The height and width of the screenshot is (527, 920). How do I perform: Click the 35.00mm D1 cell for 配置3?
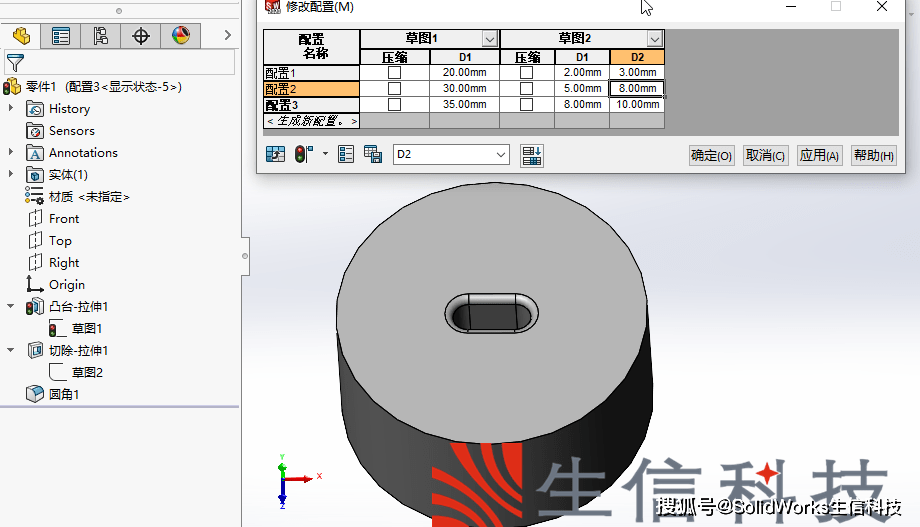tap(464, 105)
